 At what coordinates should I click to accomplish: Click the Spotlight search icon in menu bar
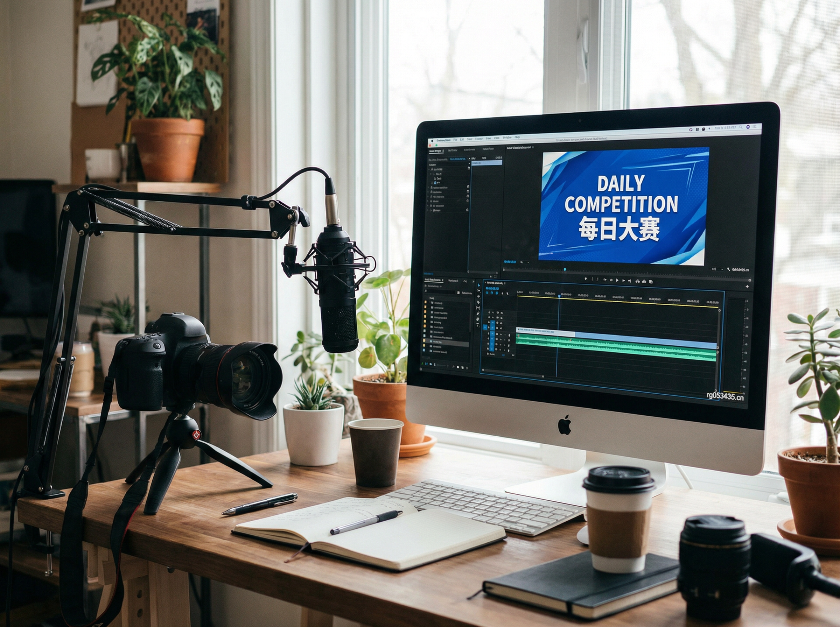[x=741, y=127]
